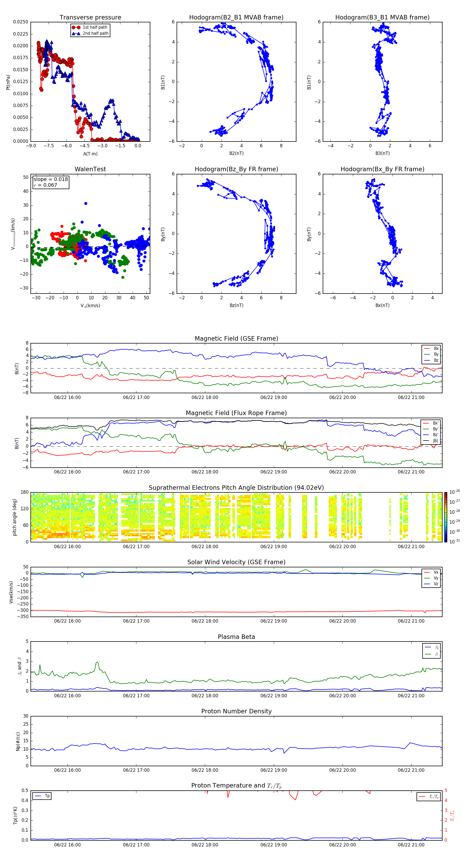Click the 'WalenTest' plot title
Screen dimensions: 473x868
(x=90, y=169)
